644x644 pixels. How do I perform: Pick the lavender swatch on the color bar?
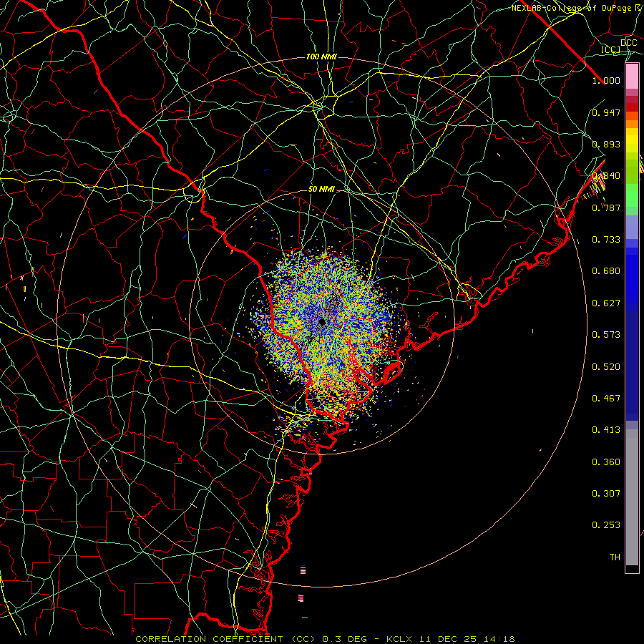pyautogui.click(x=632, y=227)
